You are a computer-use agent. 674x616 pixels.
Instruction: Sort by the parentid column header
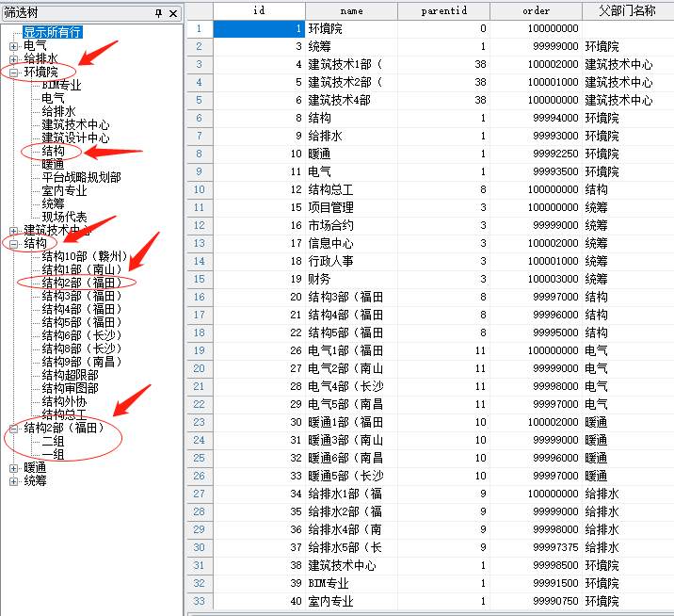tap(444, 11)
